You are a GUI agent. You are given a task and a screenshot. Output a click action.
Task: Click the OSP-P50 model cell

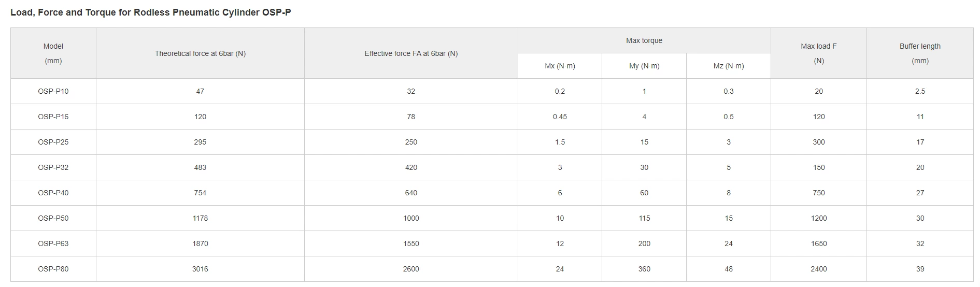coord(53,218)
